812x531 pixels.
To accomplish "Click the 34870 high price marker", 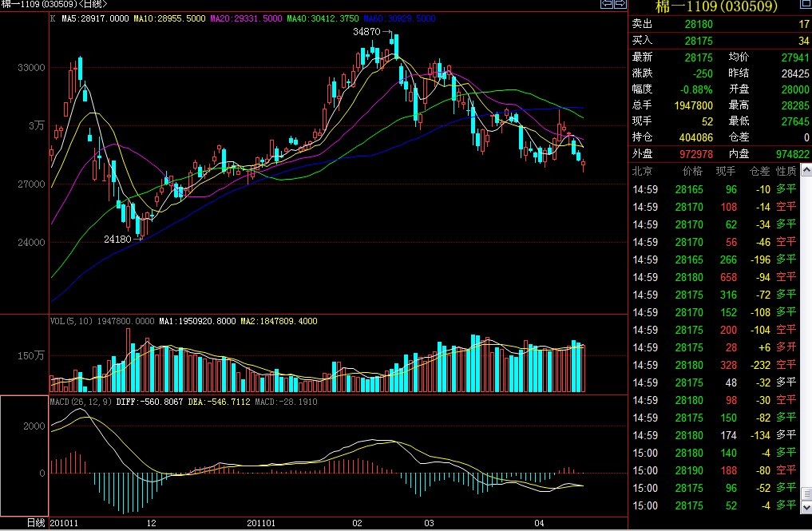I will point(366,31).
